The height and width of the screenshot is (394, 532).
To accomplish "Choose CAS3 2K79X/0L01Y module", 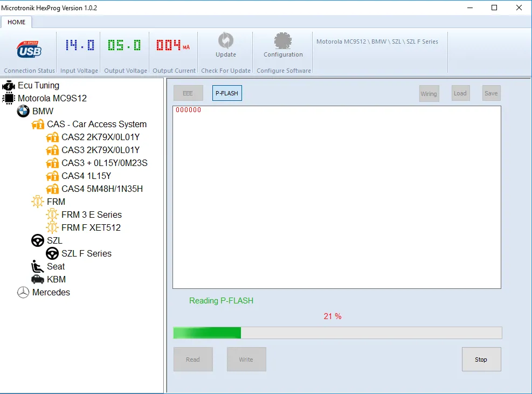I will coord(100,150).
